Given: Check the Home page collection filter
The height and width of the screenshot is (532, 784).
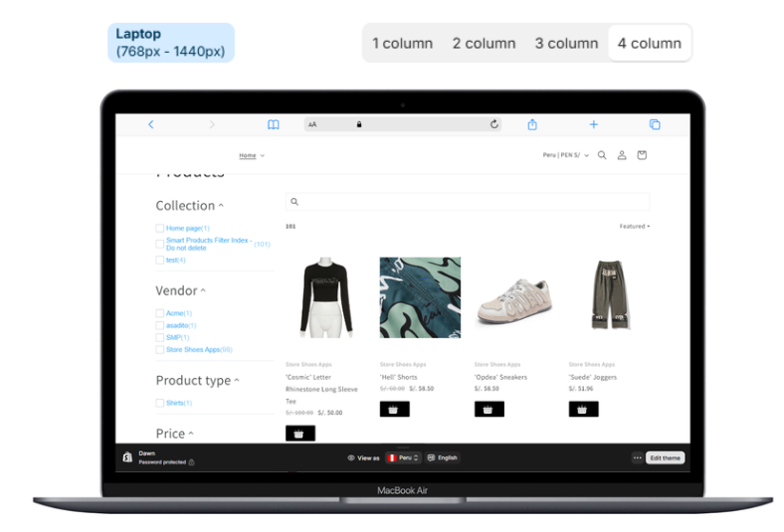Looking at the screenshot, I should [159, 229].
